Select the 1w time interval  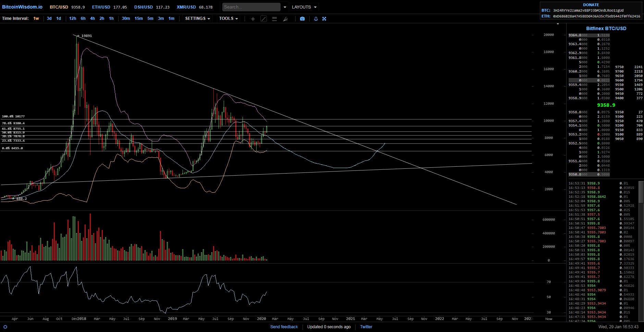tap(36, 18)
